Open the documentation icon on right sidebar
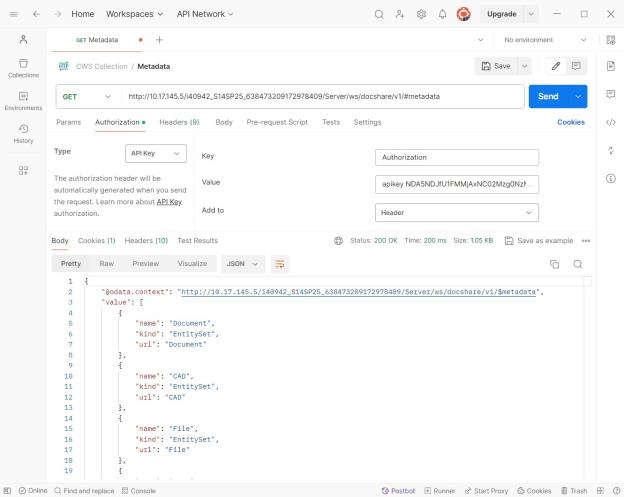Screen dimensions: 624x497 click(611, 66)
